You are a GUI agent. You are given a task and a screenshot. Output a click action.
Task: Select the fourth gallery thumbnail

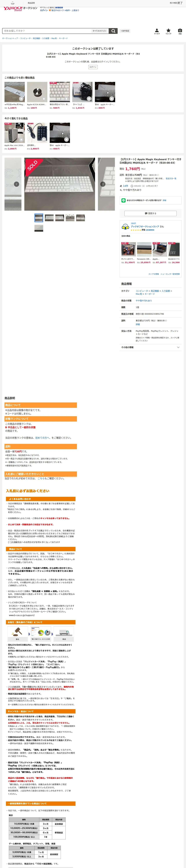(x=70, y=218)
